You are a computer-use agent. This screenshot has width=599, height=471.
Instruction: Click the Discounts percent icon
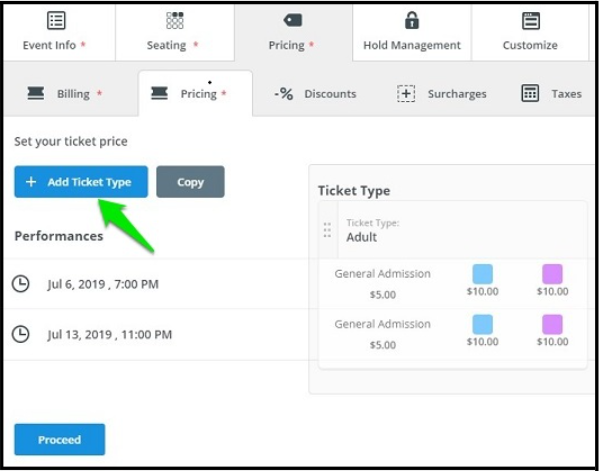point(284,94)
